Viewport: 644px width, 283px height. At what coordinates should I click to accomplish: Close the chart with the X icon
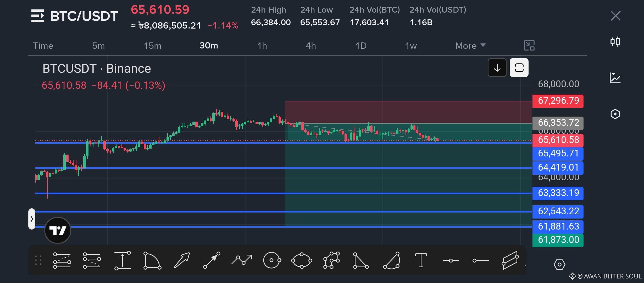coord(615,16)
